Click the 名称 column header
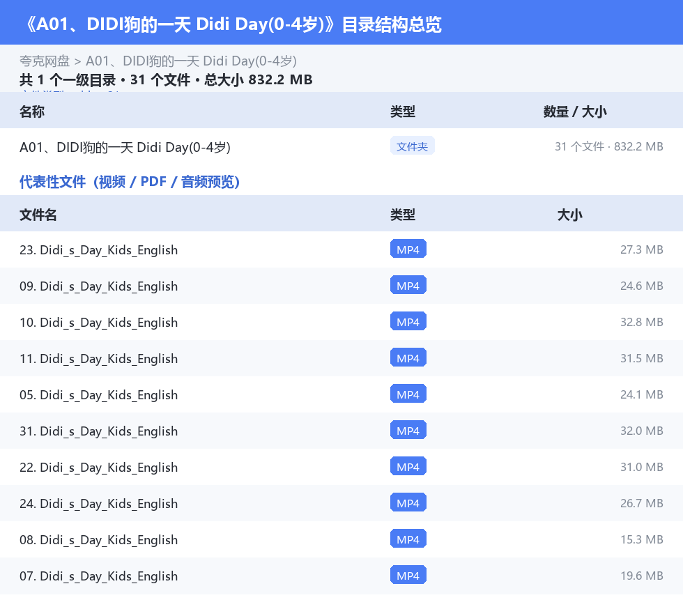Screen dimensions: 683x616 32,111
